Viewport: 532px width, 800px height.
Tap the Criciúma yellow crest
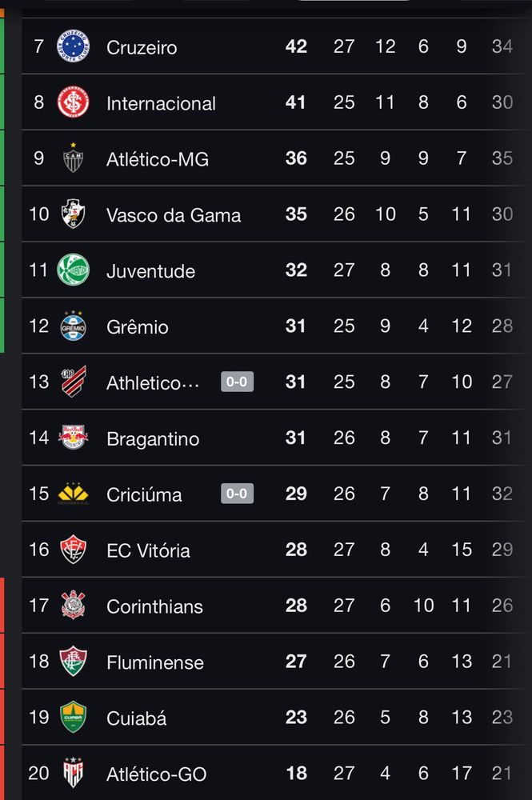73,494
